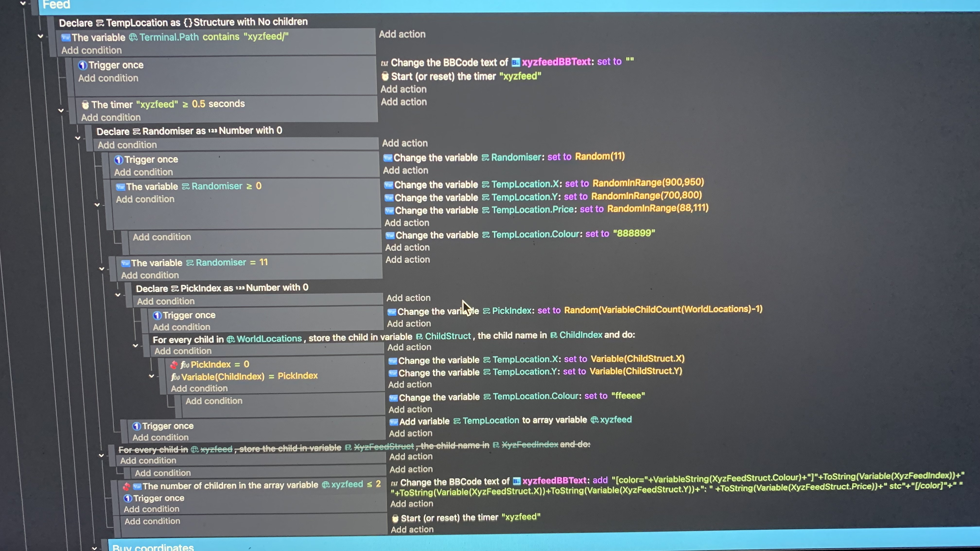Collapse the Randomiser = 11 event
980x551 pixels.
102,269
